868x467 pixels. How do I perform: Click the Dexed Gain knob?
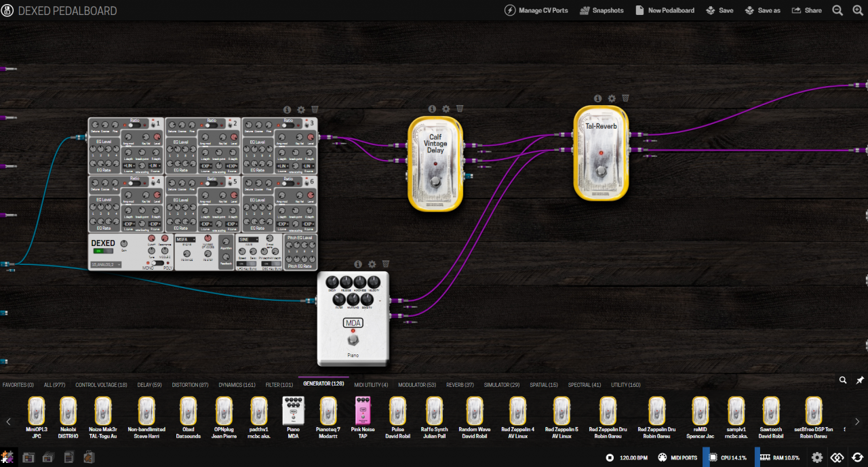(123, 243)
